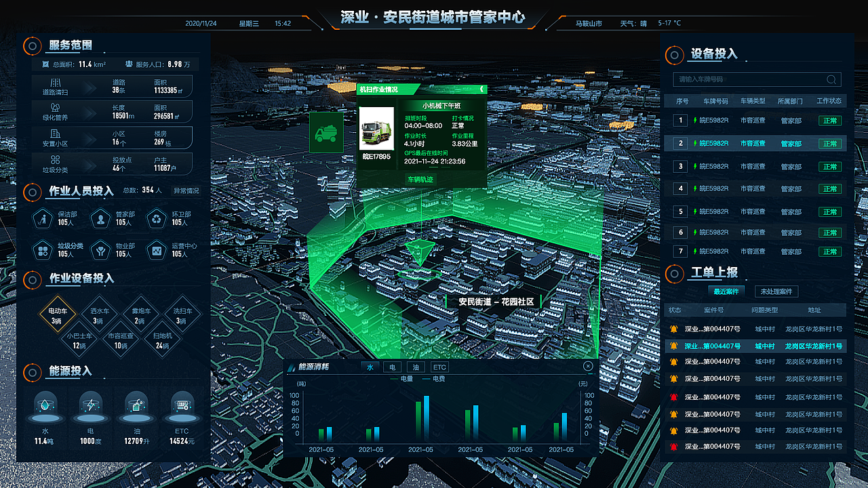Select the 小巴士车 12辆 diamond

(x=79, y=340)
